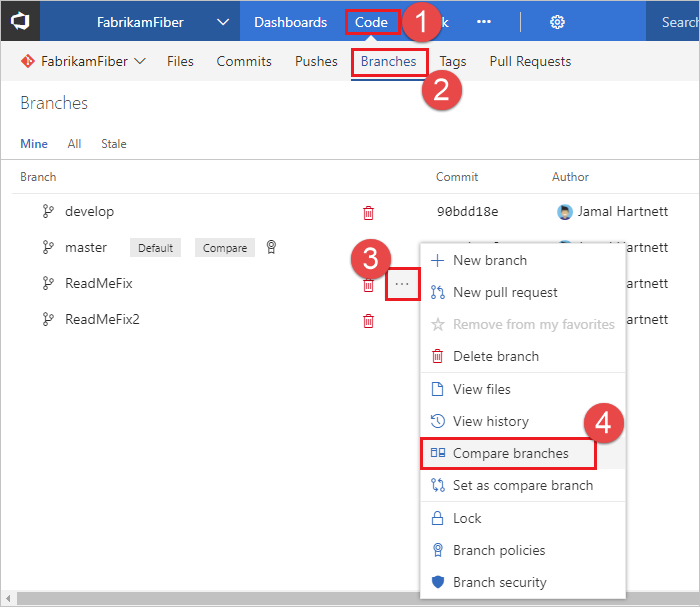Click the FabrikamFiber repository git icon
Viewport: 700px width, 607px height.
[28, 61]
